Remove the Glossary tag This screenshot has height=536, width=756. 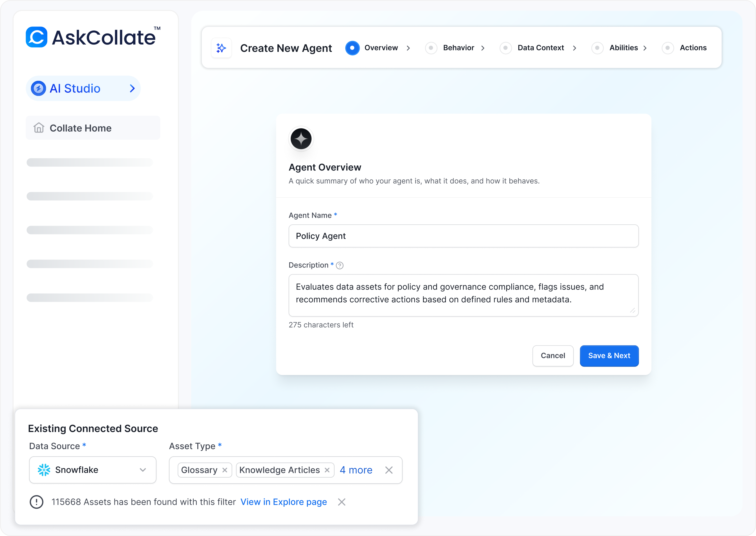click(225, 470)
